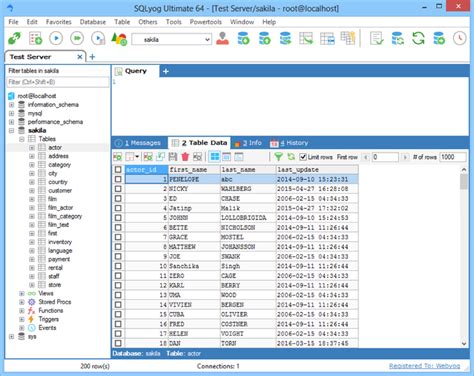Click the previous page arrow beside First row
The image size is (474, 376).
[x=366, y=157]
